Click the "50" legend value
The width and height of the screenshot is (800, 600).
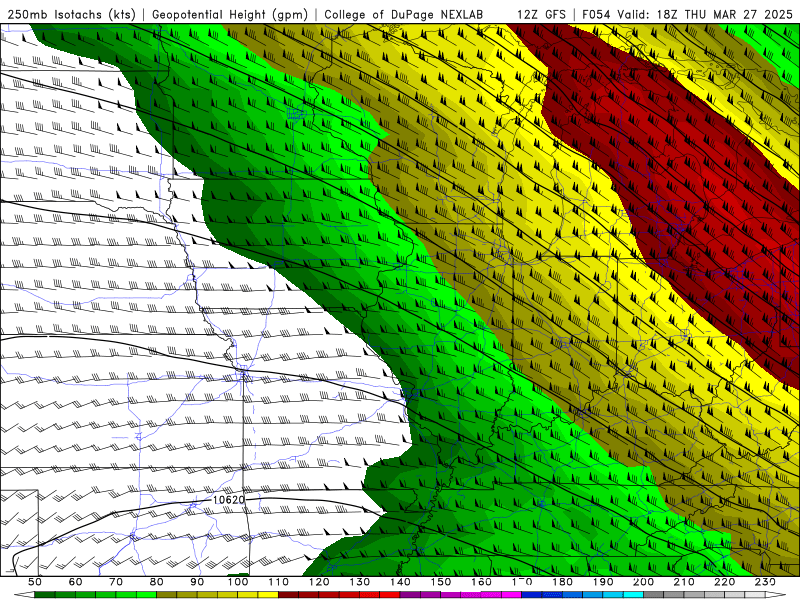(x=35, y=582)
